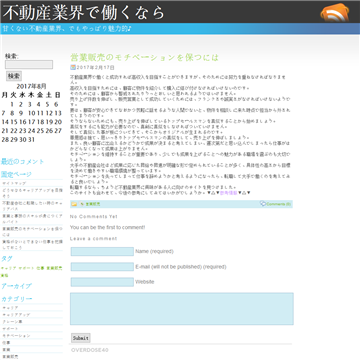Click the tagline 甘くない不動産業界、でもやっぱり魅力的♪

(67, 29)
